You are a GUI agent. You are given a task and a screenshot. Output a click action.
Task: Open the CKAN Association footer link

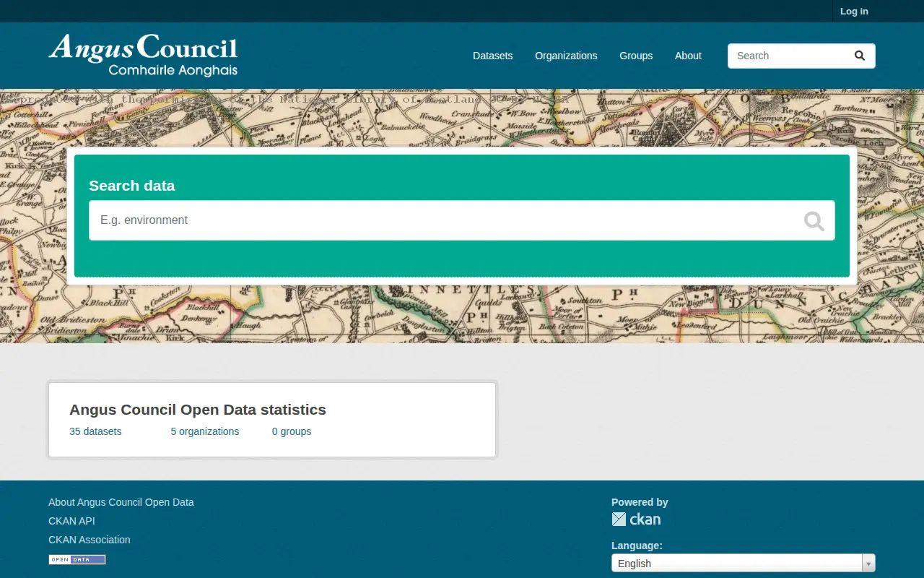click(90, 540)
